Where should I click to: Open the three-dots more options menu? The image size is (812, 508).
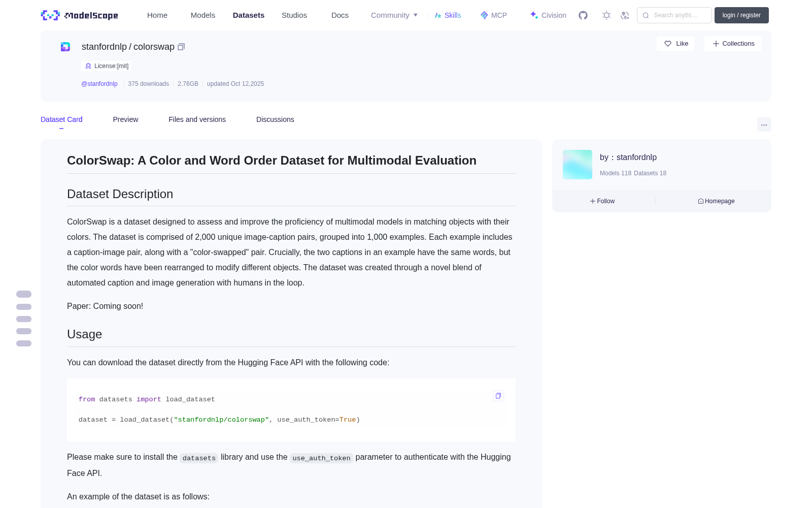coord(764,124)
